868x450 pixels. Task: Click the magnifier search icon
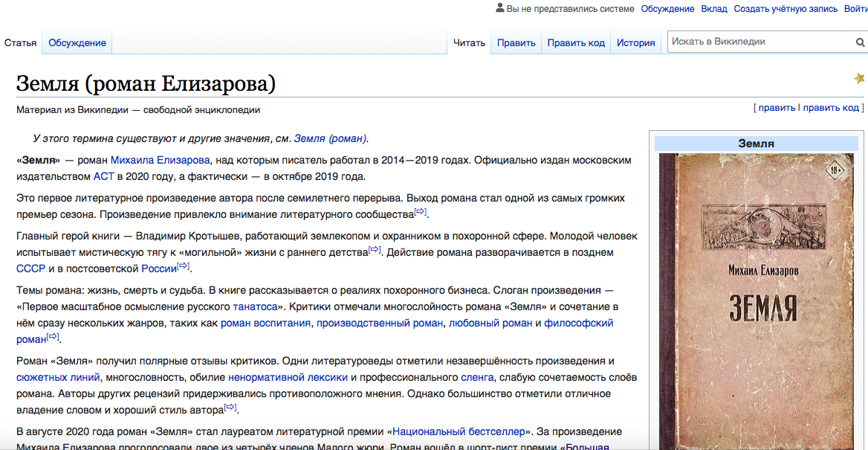point(861,42)
